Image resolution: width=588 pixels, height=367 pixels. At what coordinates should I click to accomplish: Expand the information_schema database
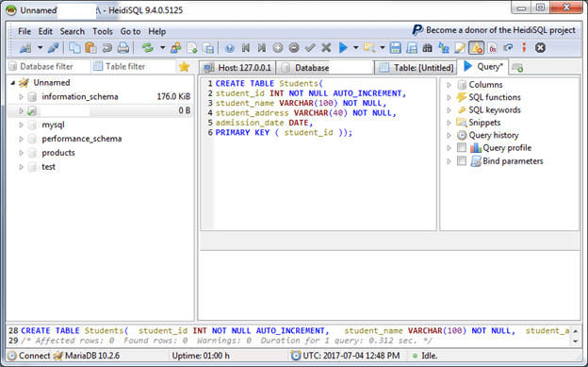point(21,97)
